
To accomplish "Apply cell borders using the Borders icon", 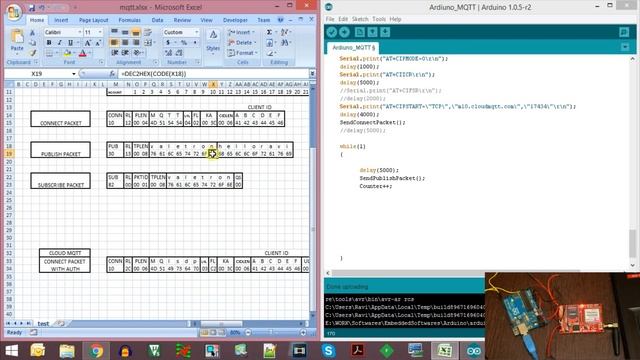I will 49,53.
